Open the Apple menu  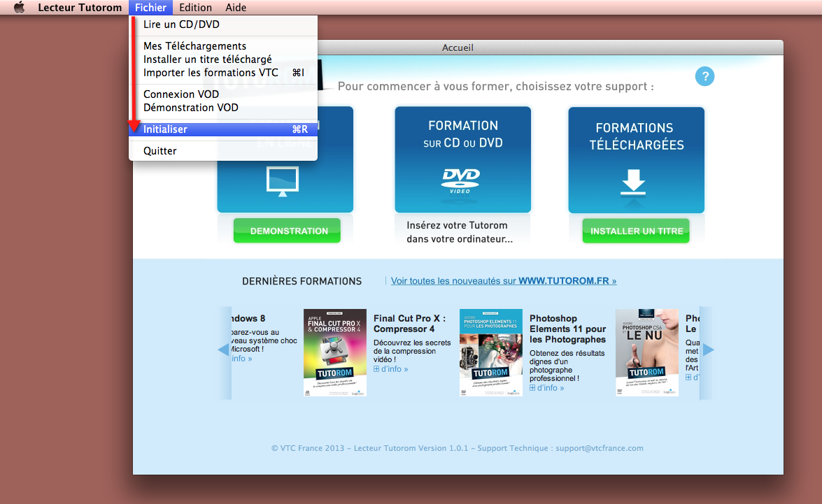[20, 7]
